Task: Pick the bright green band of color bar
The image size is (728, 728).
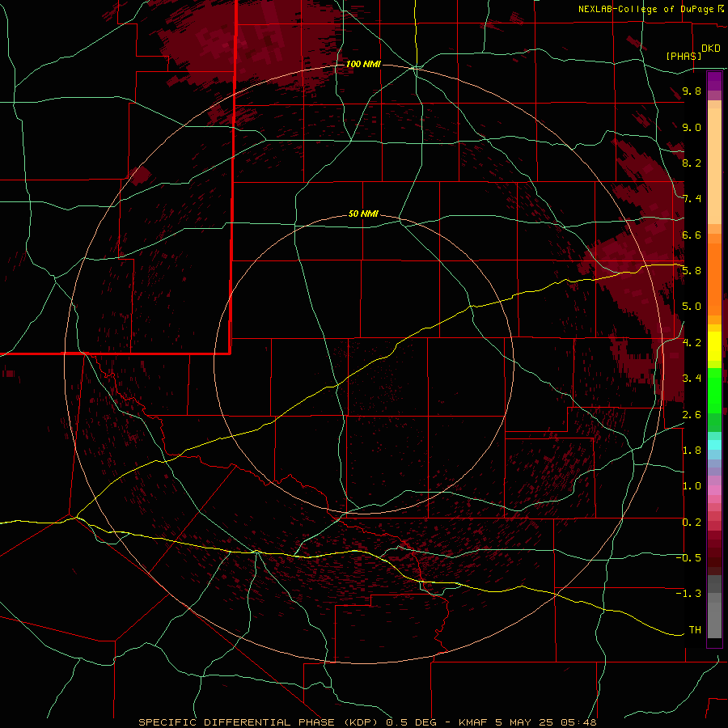Action: (x=714, y=391)
